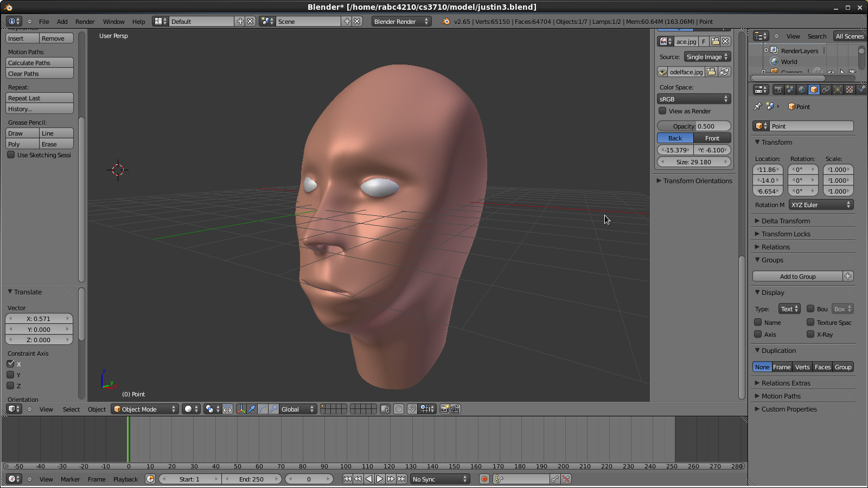Click the OpenGL render animation clapper icon
This screenshot has height=488, width=868.
click(x=455, y=409)
